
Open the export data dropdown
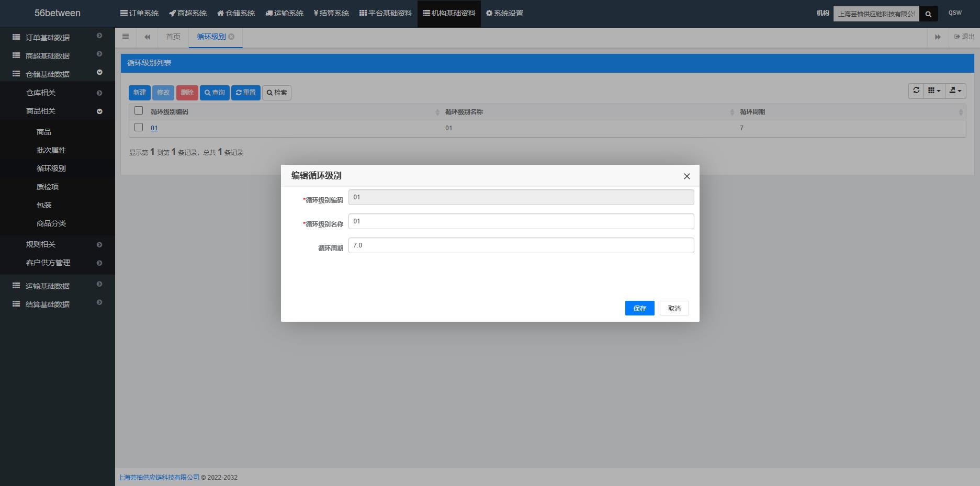(955, 91)
